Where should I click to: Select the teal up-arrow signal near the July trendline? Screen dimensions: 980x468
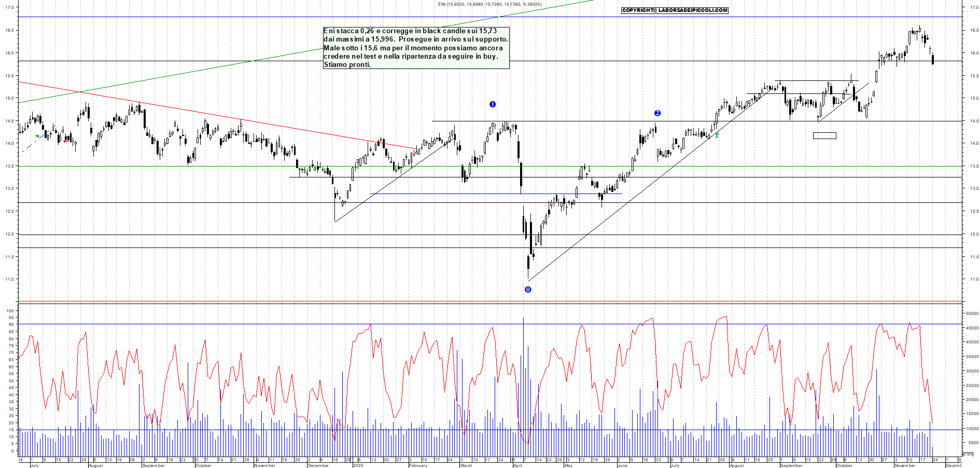[x=717, y=135]
